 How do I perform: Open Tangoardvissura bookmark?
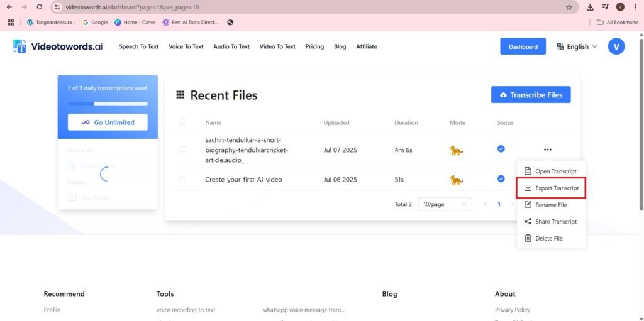[51, 23]
